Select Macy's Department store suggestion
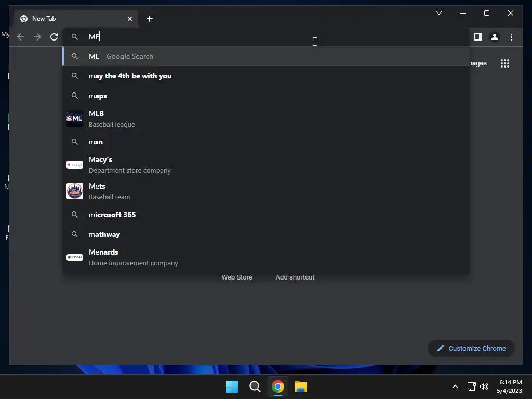Screen dimensions: 532x399 267,165
